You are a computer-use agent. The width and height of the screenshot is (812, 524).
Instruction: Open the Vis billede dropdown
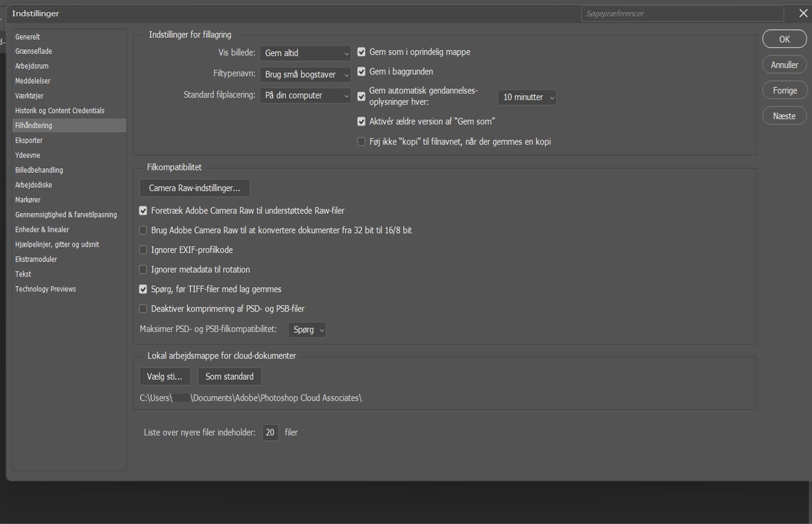pyautogui.click(x=306, y=53)
